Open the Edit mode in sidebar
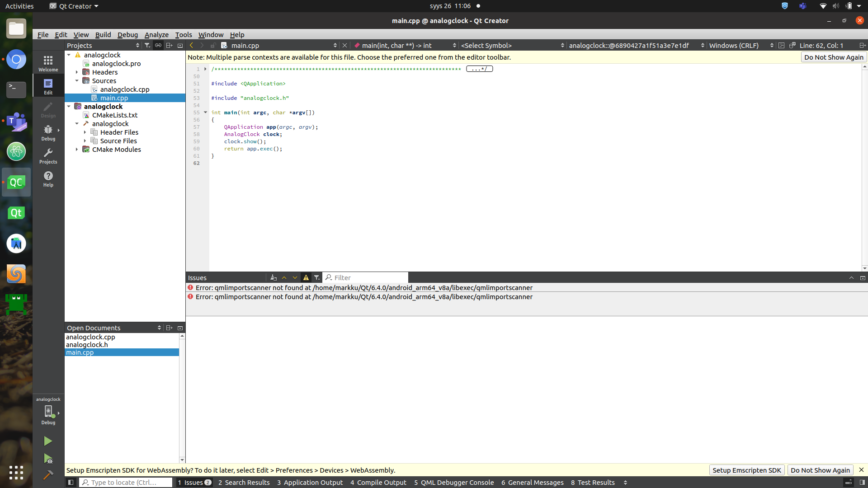The image size is (868, 488). 48,86
